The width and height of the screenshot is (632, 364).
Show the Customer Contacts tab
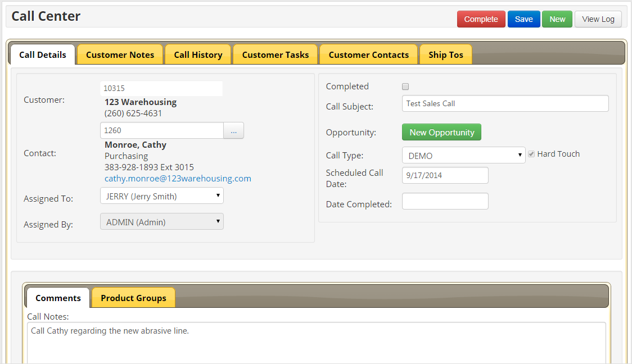[368, 54]
